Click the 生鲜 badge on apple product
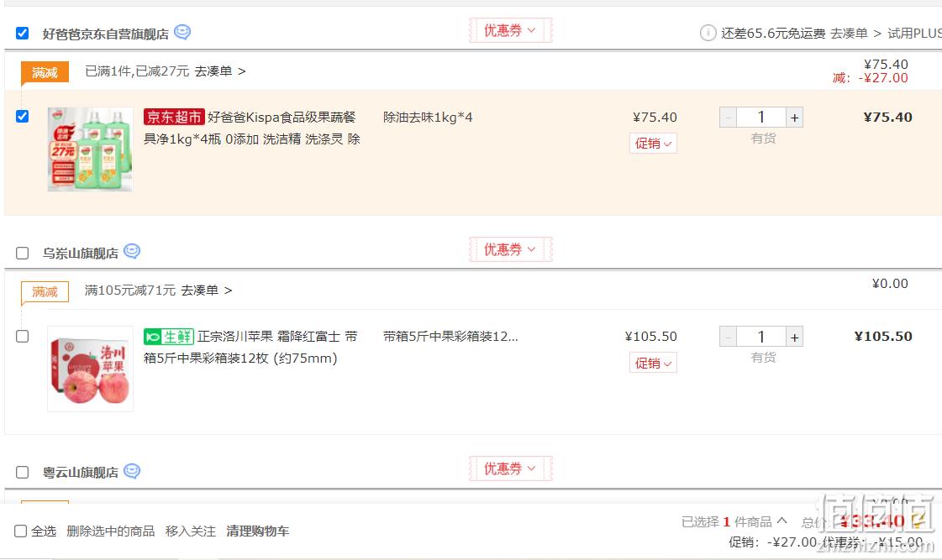The image size is (942, 560). (x=169, y=337)
